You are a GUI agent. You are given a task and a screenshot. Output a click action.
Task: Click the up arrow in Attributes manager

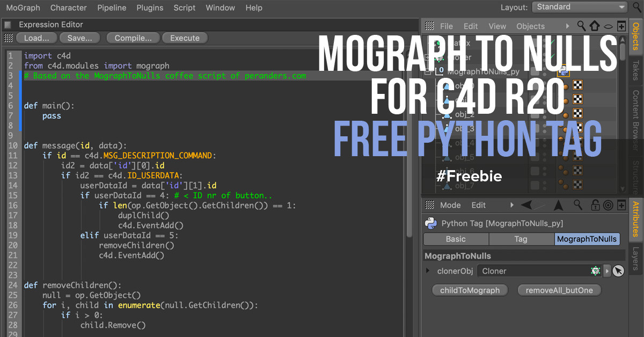(559, 205)
